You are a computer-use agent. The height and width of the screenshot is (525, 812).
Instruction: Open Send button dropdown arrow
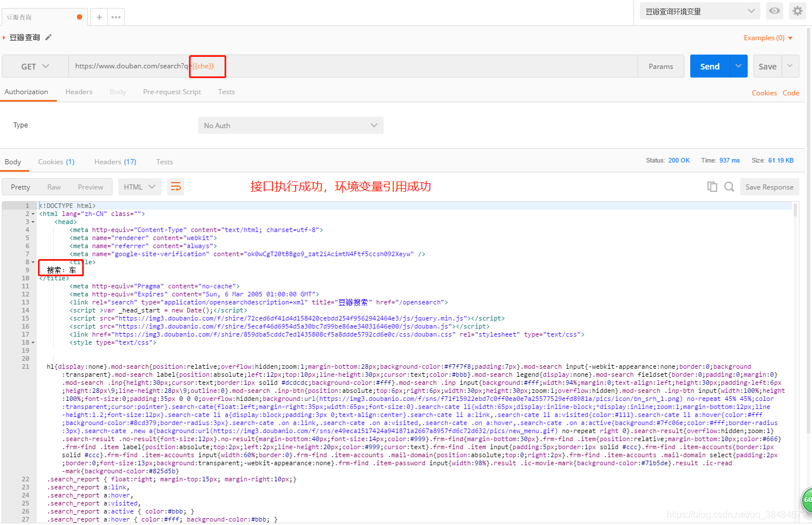point(738,66)
